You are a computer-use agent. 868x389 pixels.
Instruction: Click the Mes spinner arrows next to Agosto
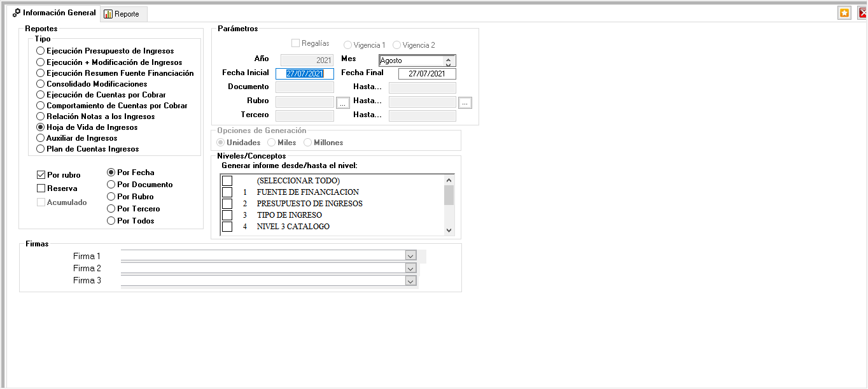point(448,61)
